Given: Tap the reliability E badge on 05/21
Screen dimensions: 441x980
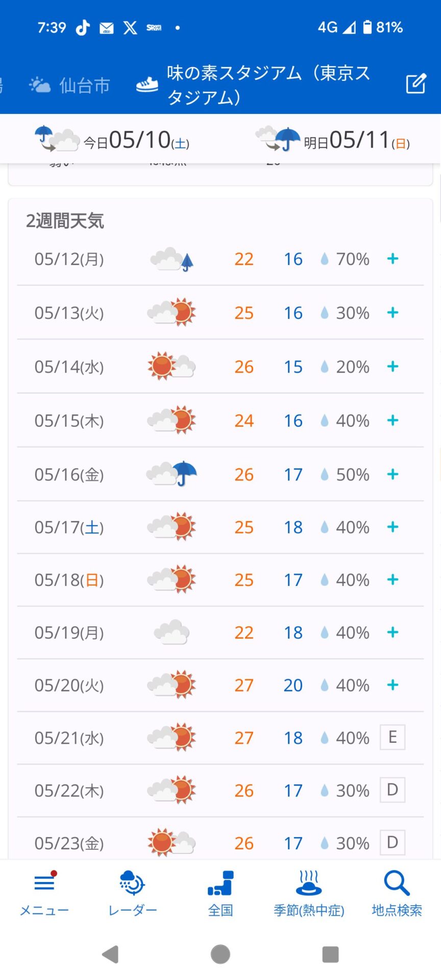Looking at the screenshot, I should 393,738.
